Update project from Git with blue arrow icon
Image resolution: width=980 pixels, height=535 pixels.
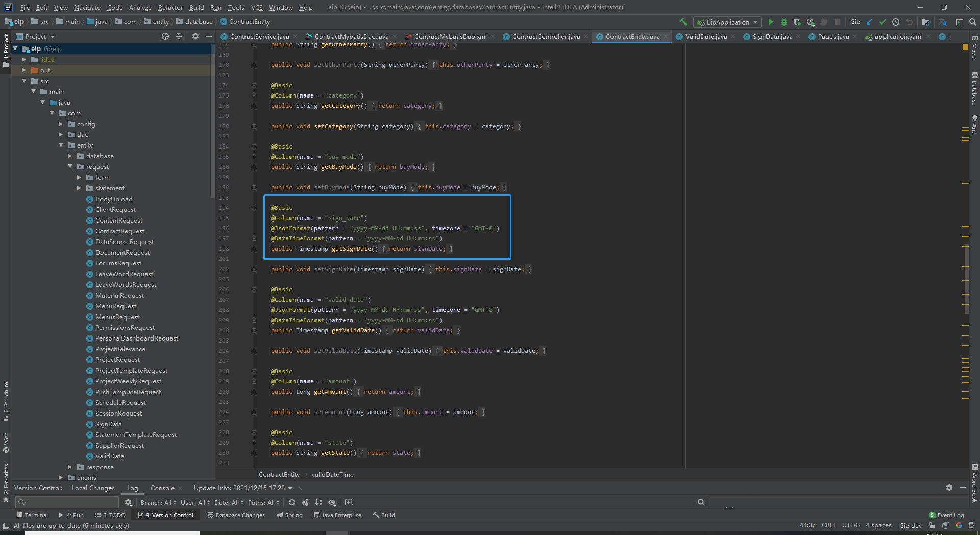869,22
